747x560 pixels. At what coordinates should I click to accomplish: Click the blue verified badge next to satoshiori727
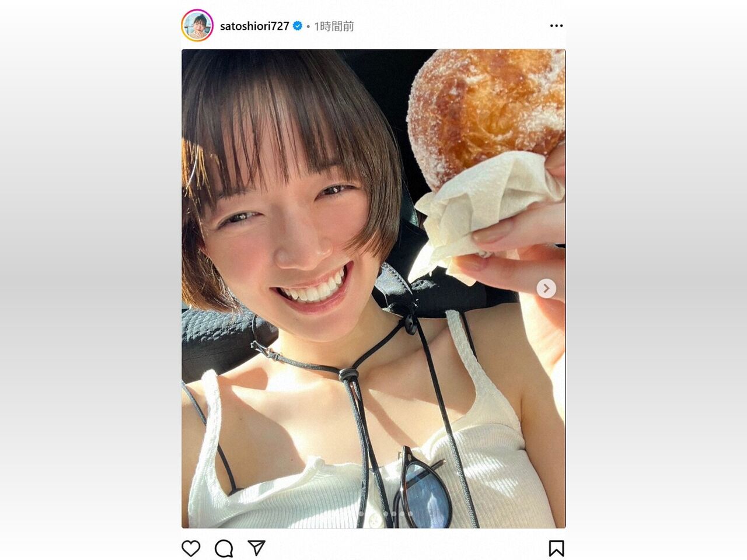point(297,26)
